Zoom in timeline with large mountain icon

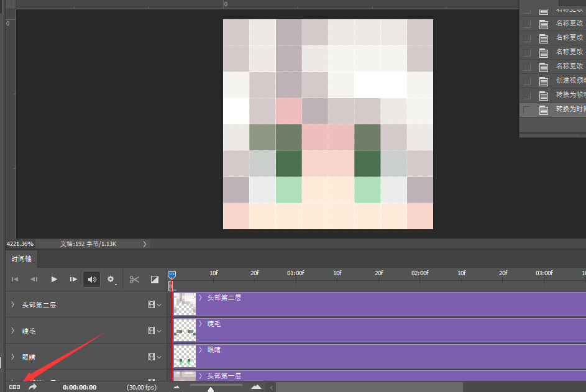click(x=256, y=387)
